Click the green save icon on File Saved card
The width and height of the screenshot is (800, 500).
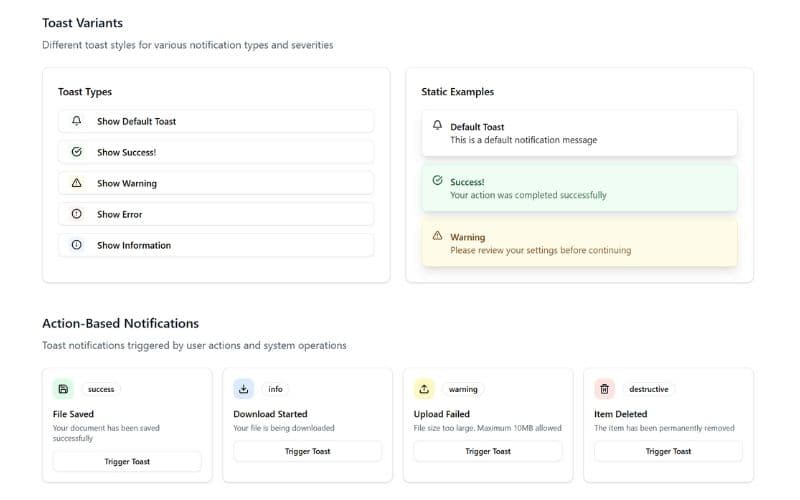(63, 389)
